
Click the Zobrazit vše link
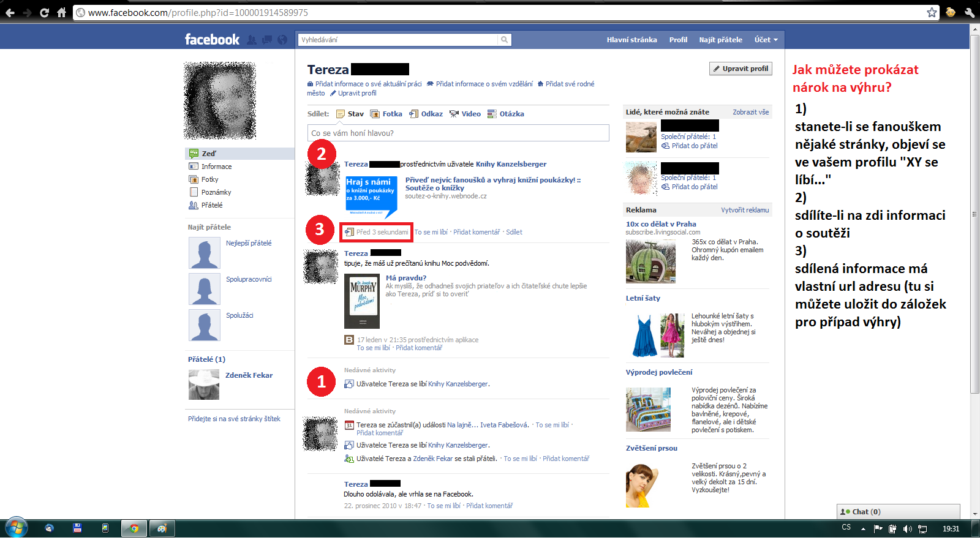click(750, 112)
